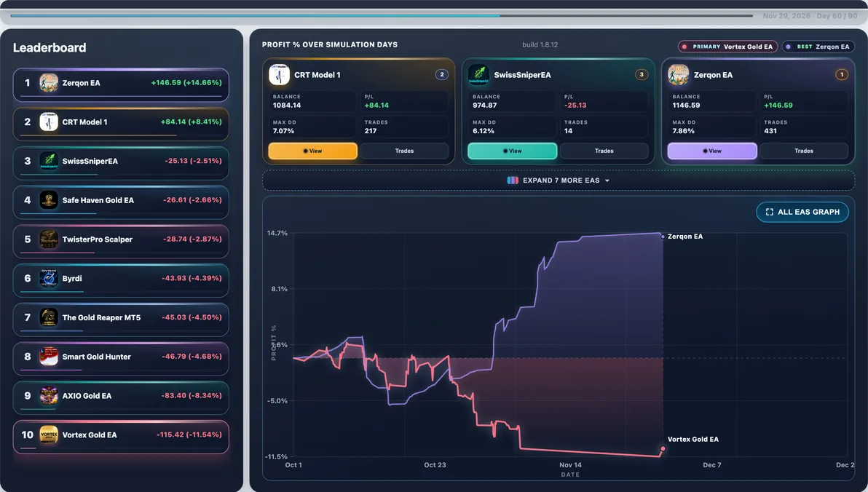Toggle View on CRT Model 1 card
The height and width of the screenshot is (492, 868).
313,151
